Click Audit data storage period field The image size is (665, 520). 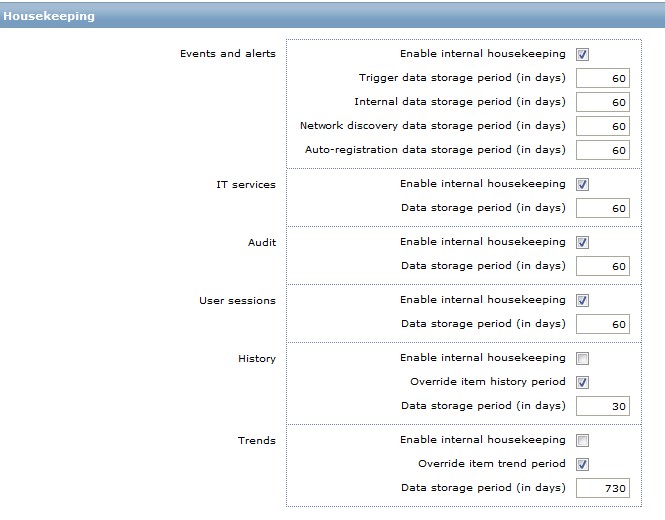click(603, 267)
